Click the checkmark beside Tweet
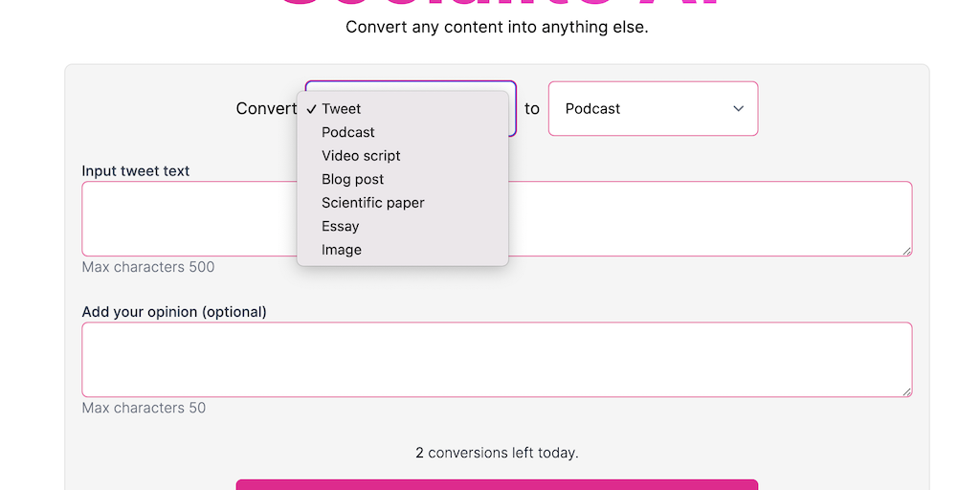This screenshot has width=980, height=490. coord(312,109)
